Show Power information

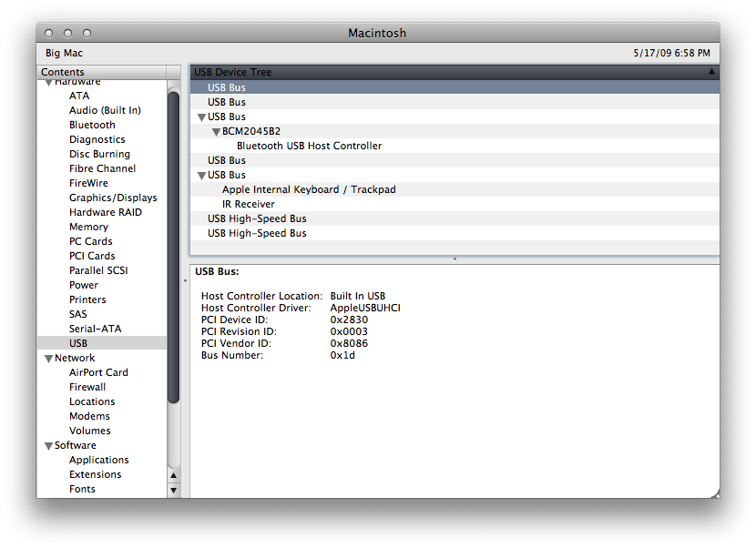[84, 285]
